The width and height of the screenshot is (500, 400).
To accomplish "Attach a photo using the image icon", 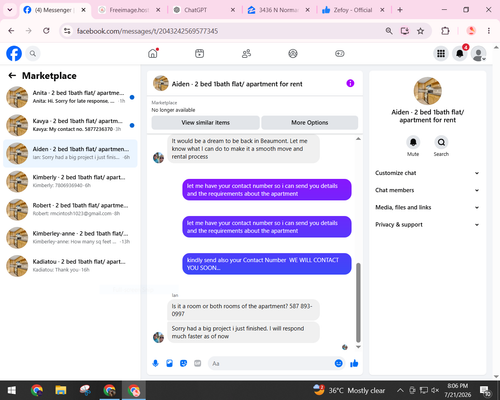I will click(169, 363).
